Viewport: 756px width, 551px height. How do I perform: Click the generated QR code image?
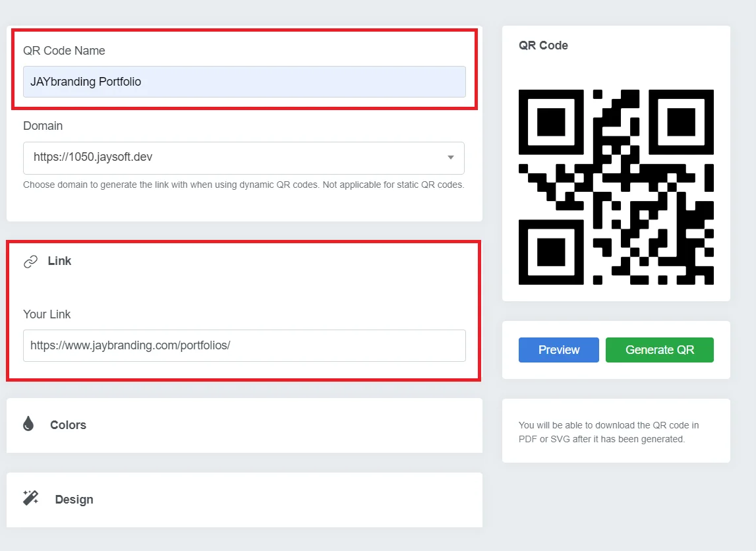(616, 187)
